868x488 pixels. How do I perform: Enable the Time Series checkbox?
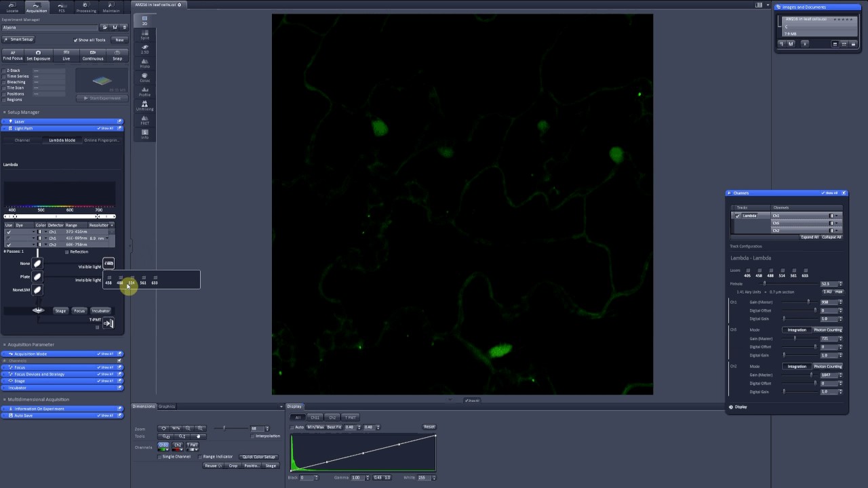pyautogui.click(x=4, y=77)
